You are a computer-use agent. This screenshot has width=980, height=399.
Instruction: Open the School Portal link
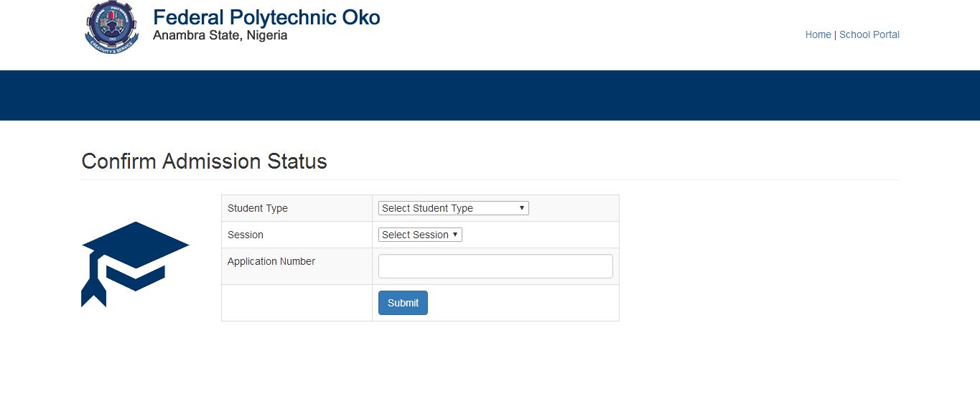point(869,34)
